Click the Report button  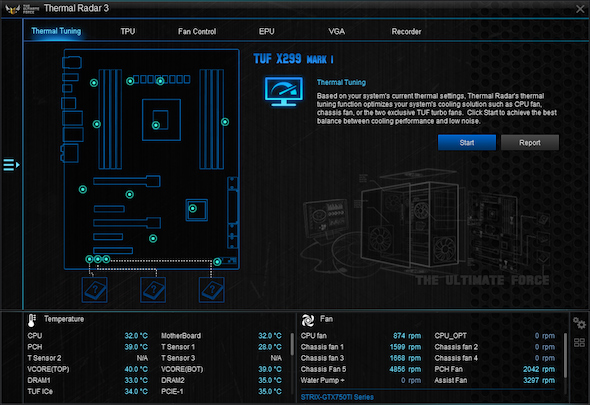pos(530,143)
